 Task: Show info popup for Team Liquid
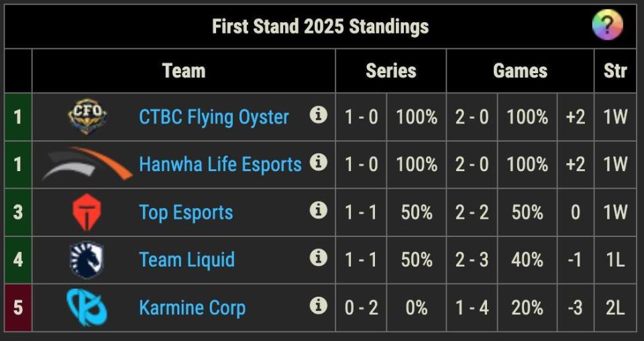[318, 258]
